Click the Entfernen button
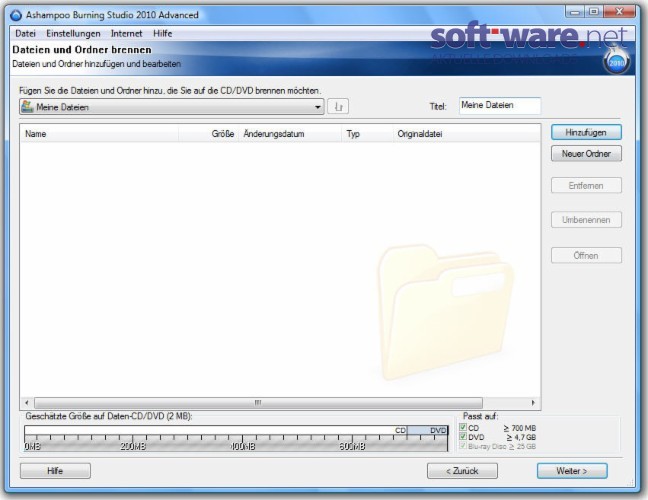The height and width of the screenshot is (500, 648). [x=586, y=186]
